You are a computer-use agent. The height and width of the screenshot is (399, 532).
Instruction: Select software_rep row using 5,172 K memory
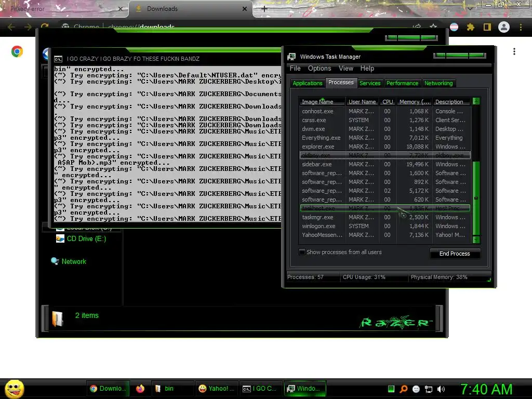385,191
